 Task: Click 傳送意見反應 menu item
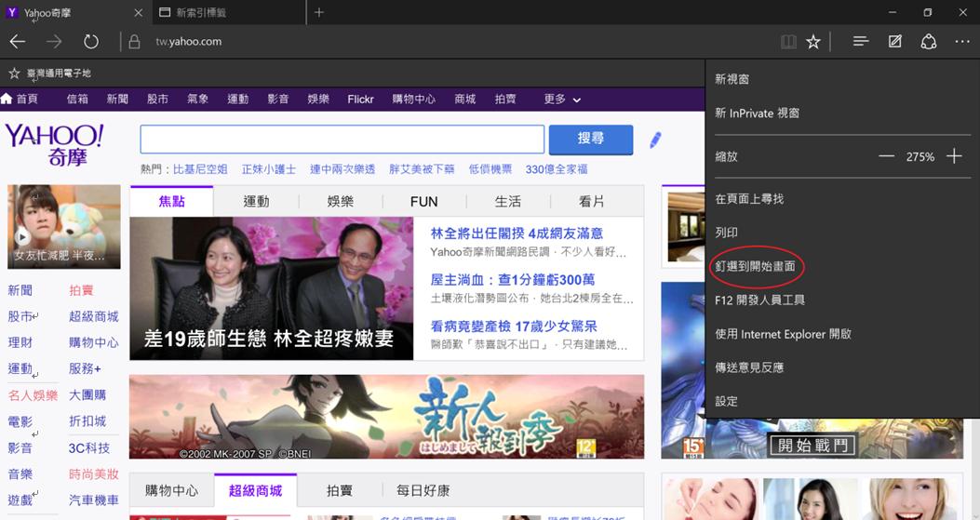click(841, 367)
